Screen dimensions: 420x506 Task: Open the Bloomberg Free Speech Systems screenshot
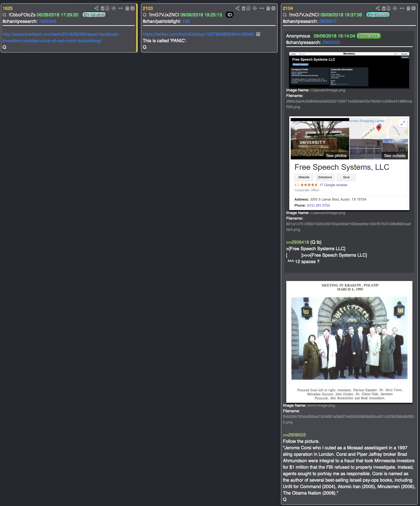point(349,70)
